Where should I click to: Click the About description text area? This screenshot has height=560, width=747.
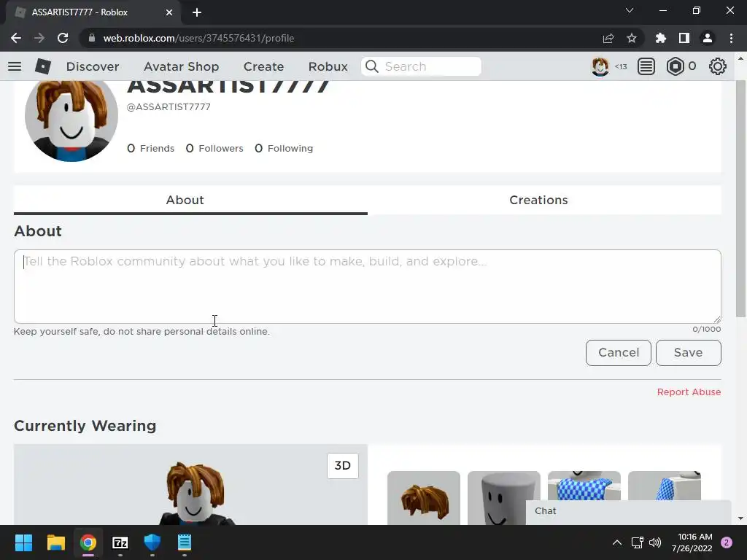tap(368, 286)
